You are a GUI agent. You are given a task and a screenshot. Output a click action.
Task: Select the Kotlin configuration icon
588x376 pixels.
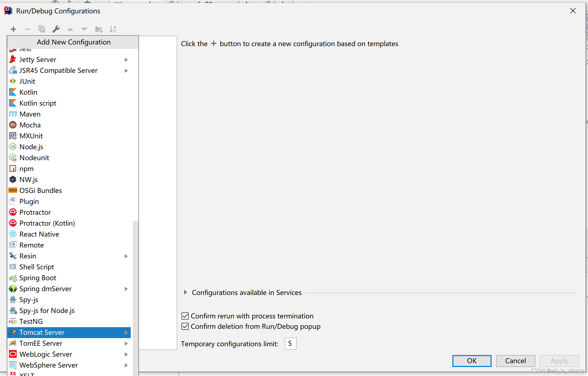click(13, 92)
